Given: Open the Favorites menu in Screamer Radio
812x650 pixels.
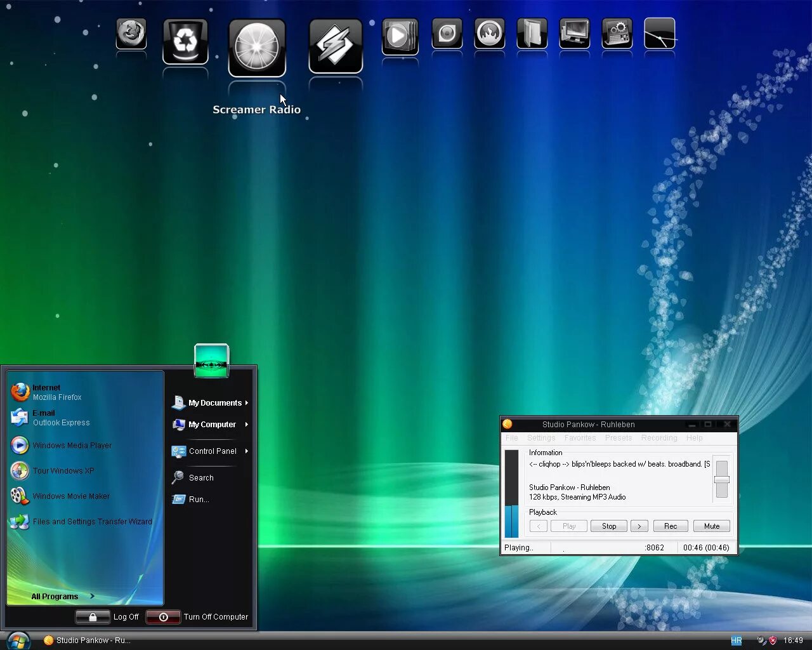Looking at the screenshot, I should pyautogui.click(x=580, y=438).
